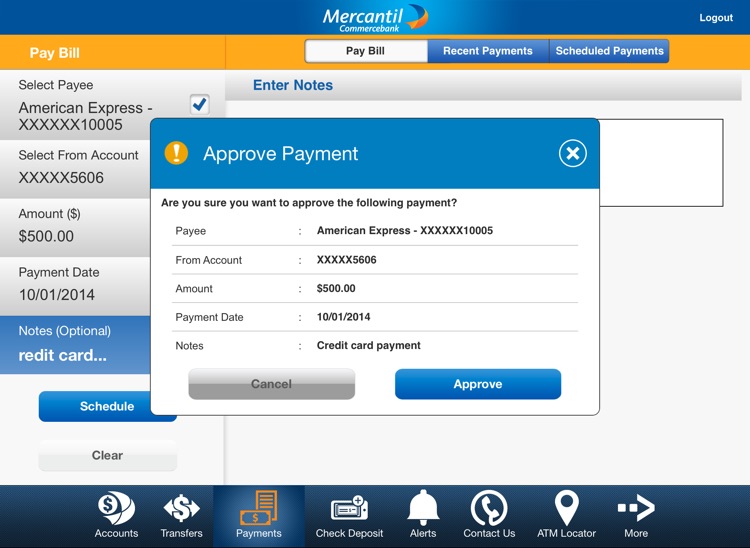Click the Mercantil Commercebank logo
This screenshot has width=750, height=548.
375,18
